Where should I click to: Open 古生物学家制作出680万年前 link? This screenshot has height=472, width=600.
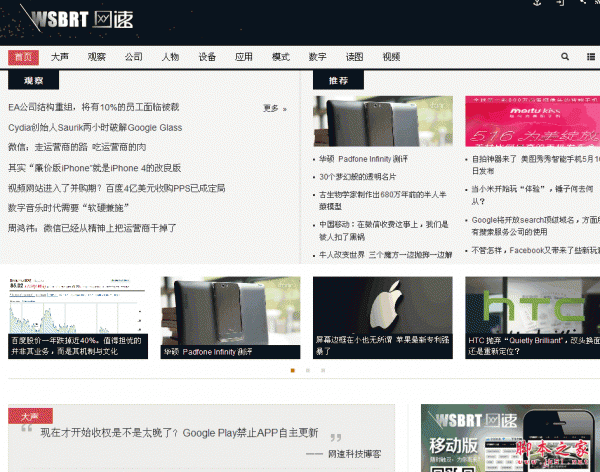pos(383,200)
